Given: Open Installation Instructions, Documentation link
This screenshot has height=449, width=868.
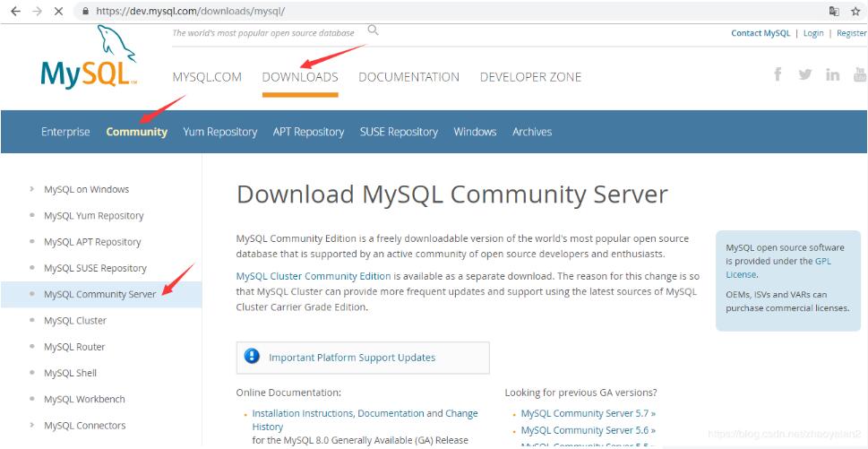Looking at the screenshot, I should click(x=338, y=413).
